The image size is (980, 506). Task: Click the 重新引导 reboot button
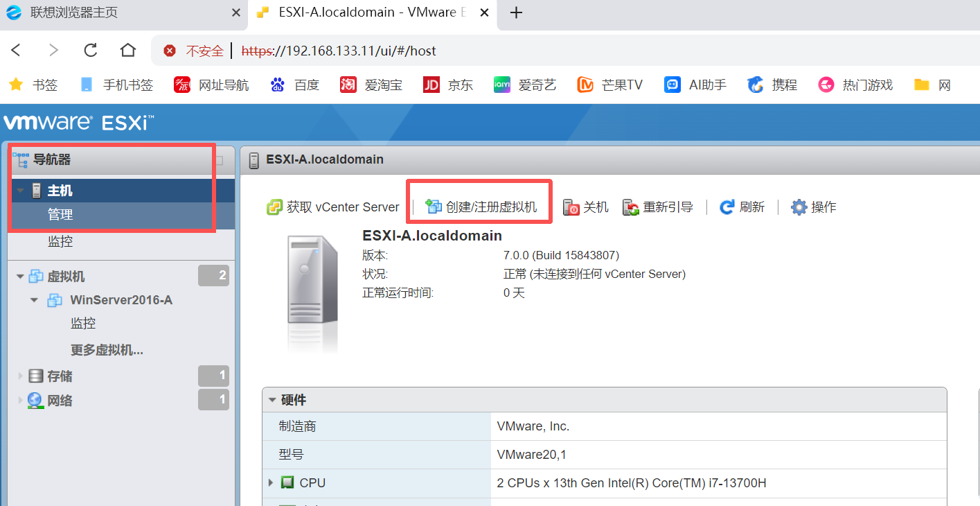pyautogui.click(x=657, y=207)
